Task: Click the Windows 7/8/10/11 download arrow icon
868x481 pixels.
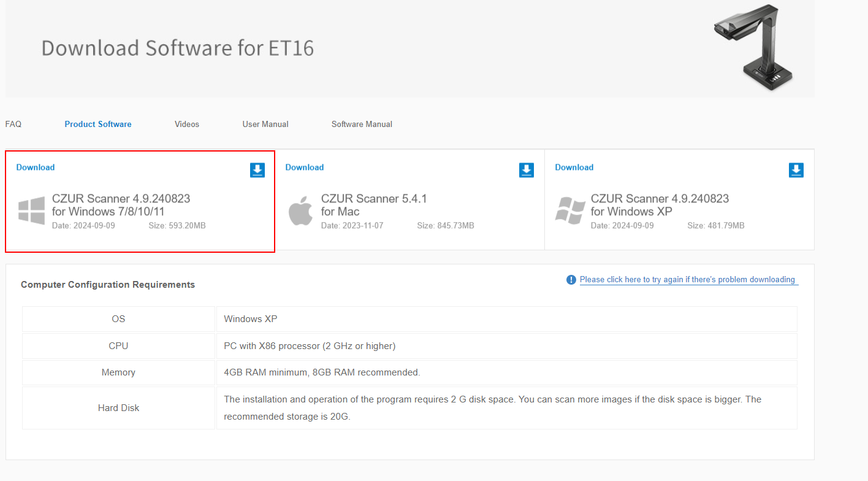Action: [x=257, y=170]
